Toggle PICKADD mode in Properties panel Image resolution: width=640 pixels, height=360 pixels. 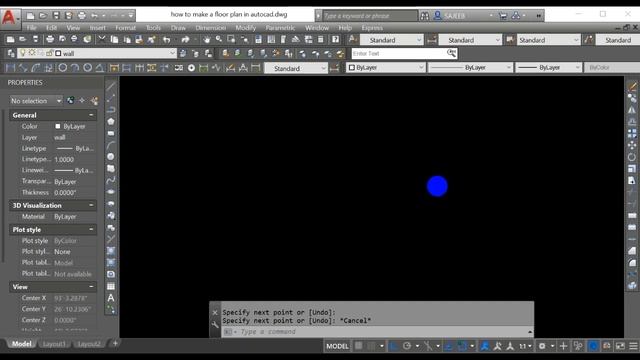tap(70, 100)
